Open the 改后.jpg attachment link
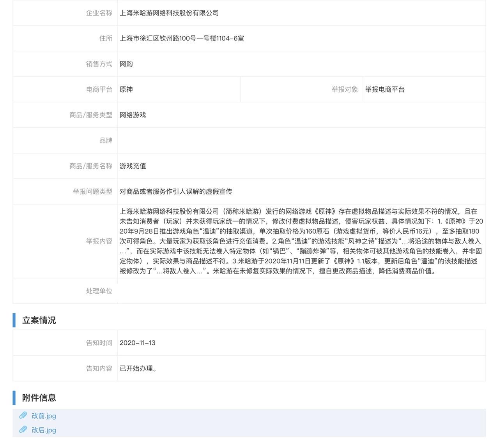 pos(44,430)
